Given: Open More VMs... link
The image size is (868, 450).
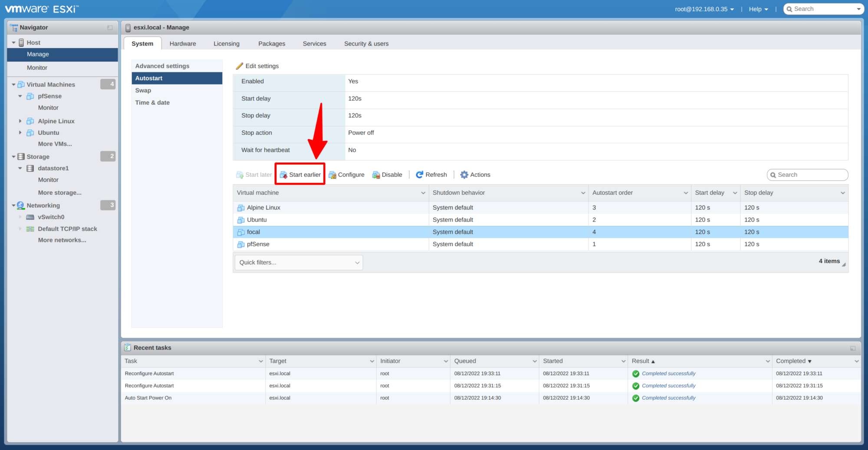Looking at the screenshot, I should (55, 144).
